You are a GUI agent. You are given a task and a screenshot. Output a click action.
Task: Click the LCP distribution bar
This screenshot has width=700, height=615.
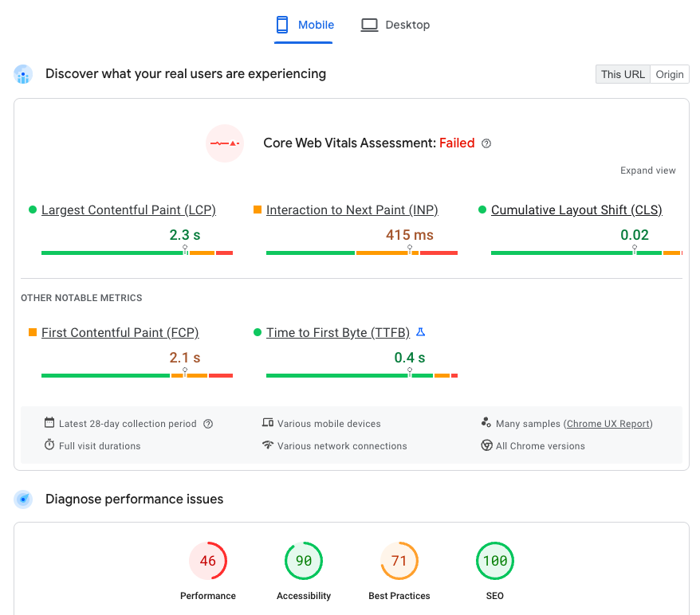click(x=137, y=253)
